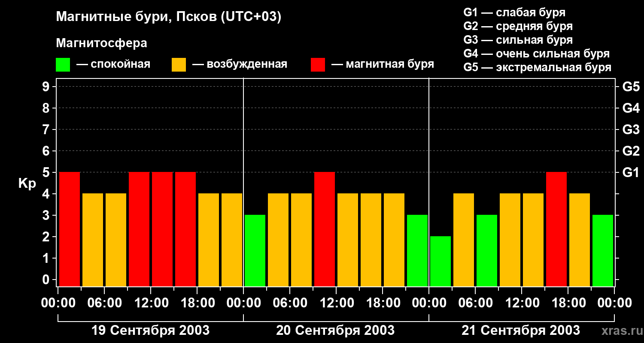Click the '19 Сентября 2003' date label
Screen dimensions: 644x343
[151, 331]
